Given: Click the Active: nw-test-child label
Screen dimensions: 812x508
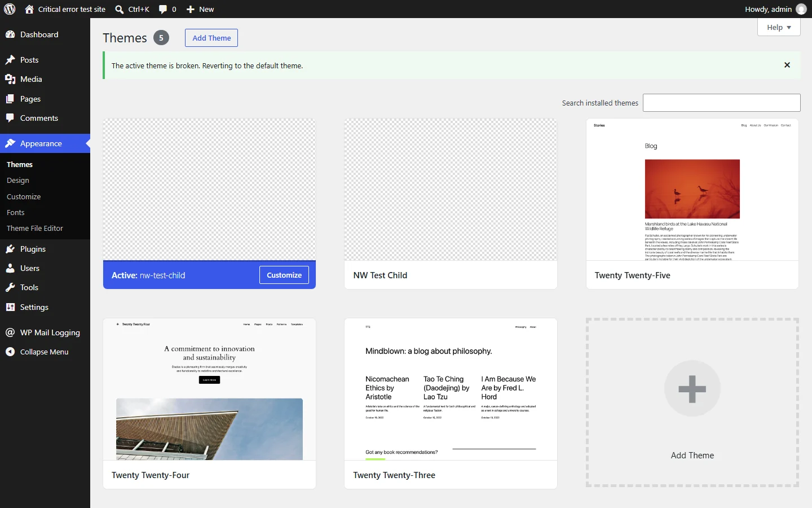Looking at the screenshot, I should coord(148,275).
